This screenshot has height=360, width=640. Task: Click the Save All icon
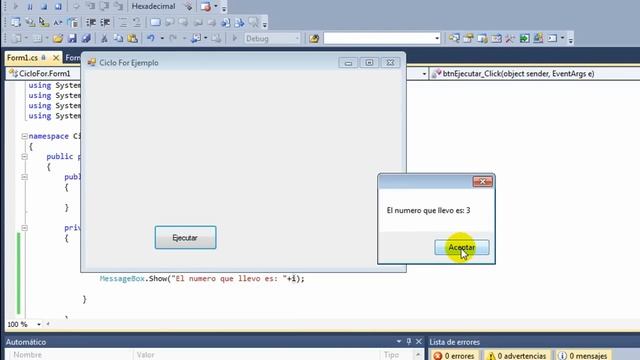[86, 38]
